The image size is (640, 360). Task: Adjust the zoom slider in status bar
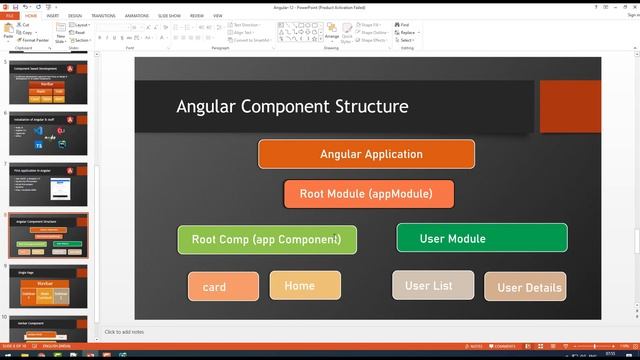[x=594, y=346]
